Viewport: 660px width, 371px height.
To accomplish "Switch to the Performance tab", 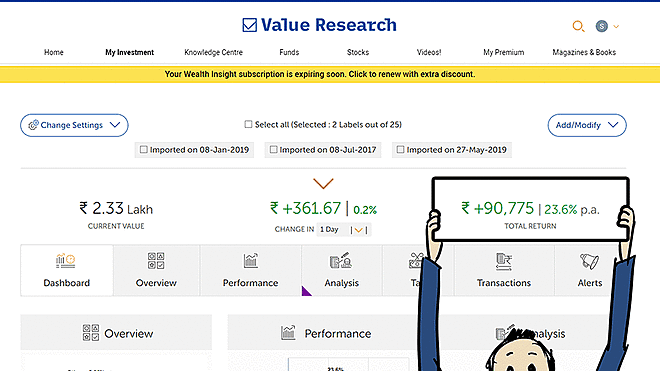I will tap(250, 270).
